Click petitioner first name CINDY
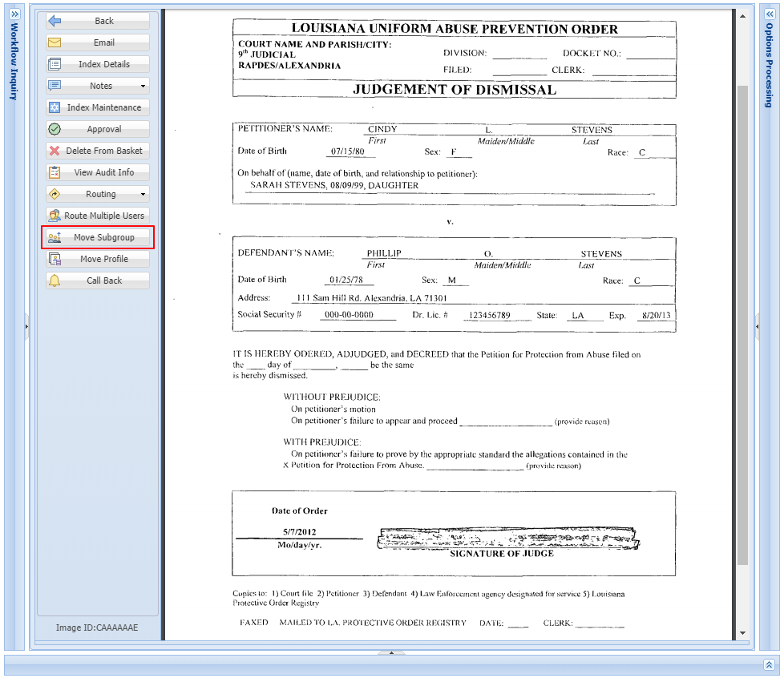784x678 pixels. click(382, 129)
